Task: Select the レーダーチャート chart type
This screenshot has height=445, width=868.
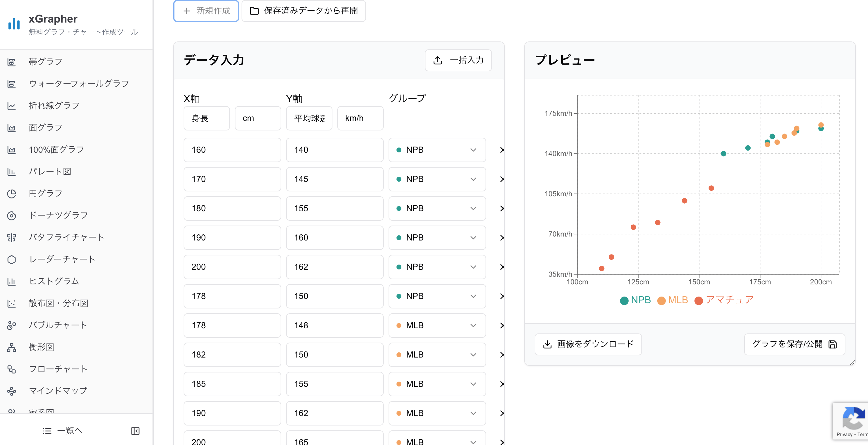Action: 62,259
